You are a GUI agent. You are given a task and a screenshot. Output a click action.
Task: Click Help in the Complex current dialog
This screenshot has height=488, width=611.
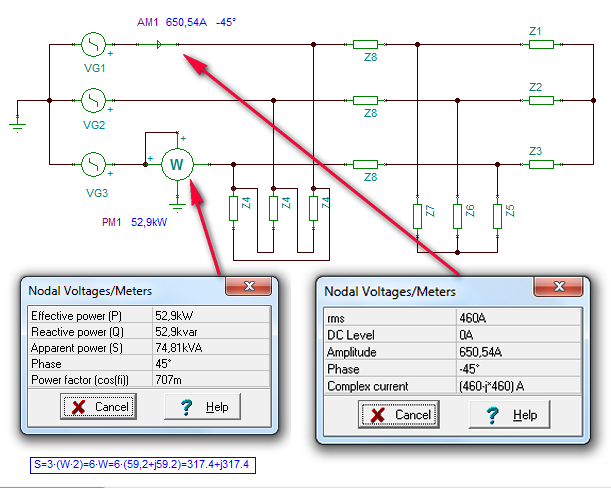[x=512, y=415]
